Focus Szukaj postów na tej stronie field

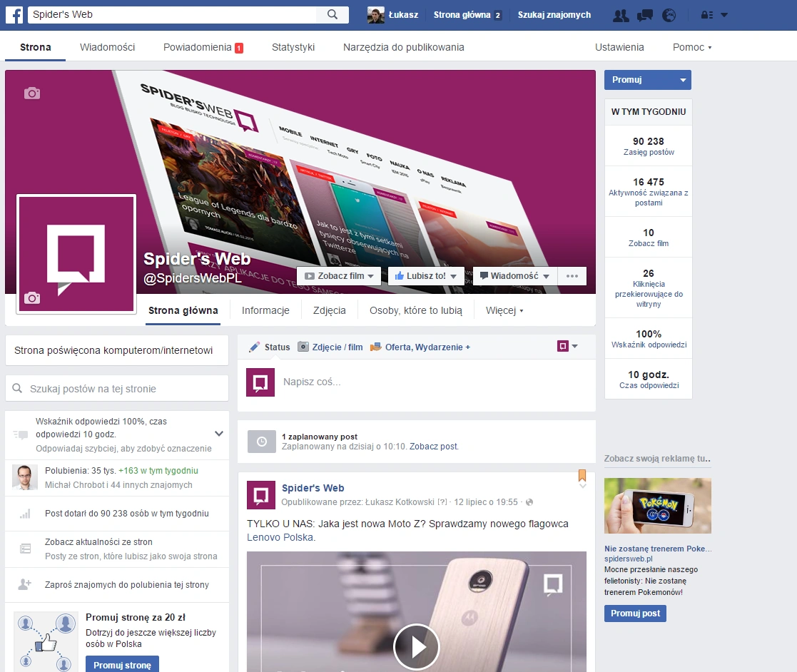[x=117, y=388]
